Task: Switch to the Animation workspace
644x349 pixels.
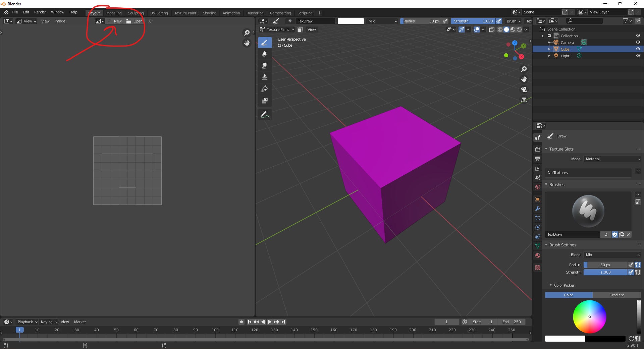Action: point(231,13)
